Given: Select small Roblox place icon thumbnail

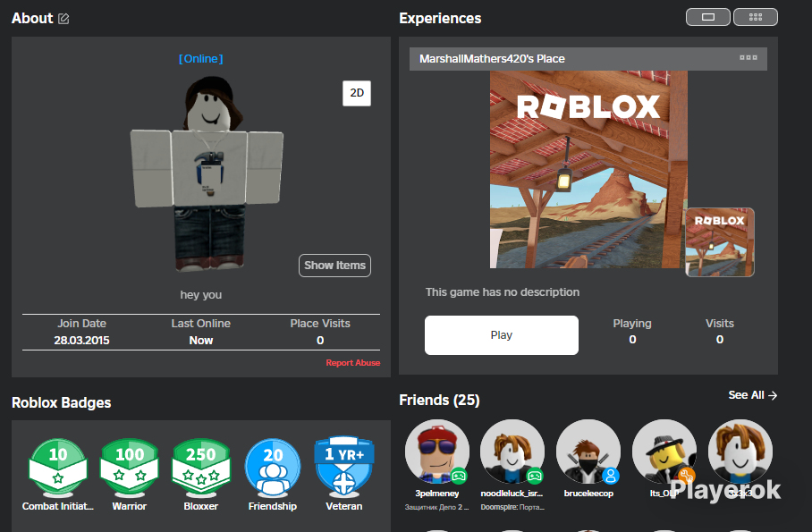Looking at the screenshot, I should coord(720,242).
